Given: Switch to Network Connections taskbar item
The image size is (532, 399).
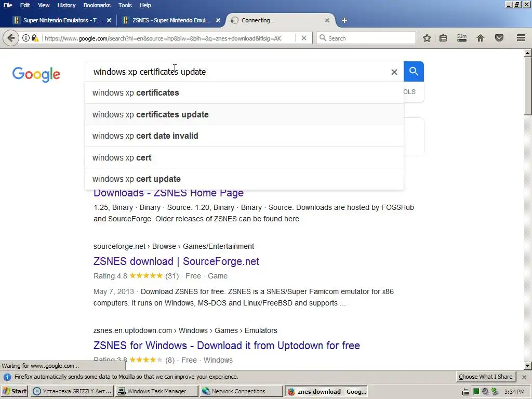Looking at the screenshot, I should (x=241, y=391).
